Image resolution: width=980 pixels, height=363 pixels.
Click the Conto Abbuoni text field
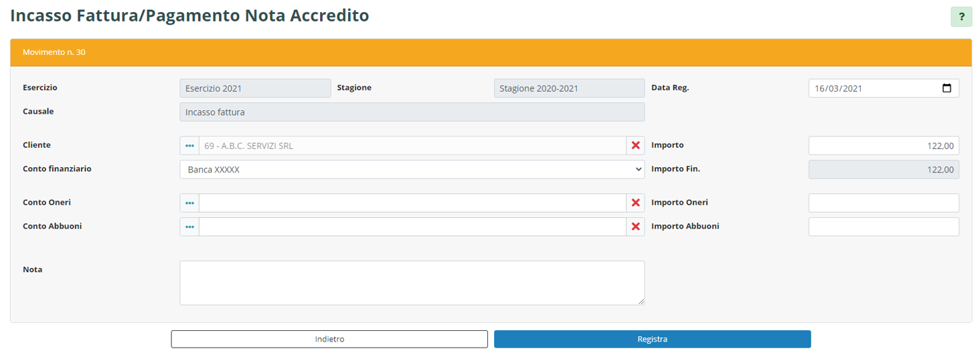tap(412, 227)
